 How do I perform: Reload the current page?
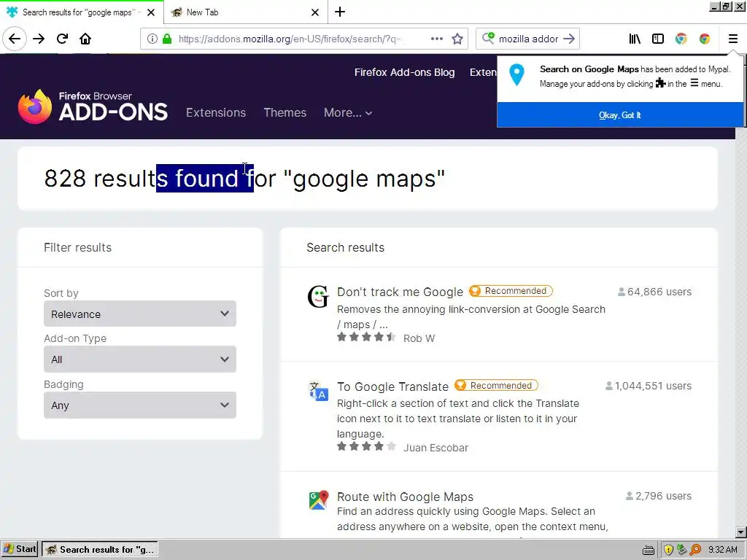pos(62,39)
